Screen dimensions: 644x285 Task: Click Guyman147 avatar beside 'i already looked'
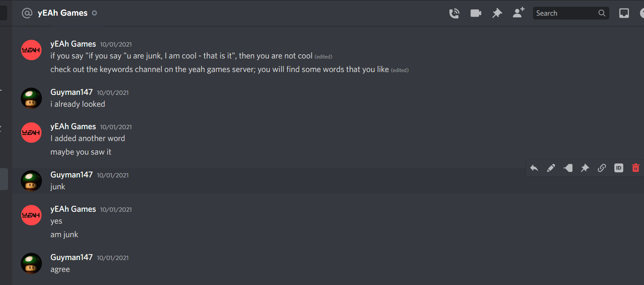tap(31, 98)
